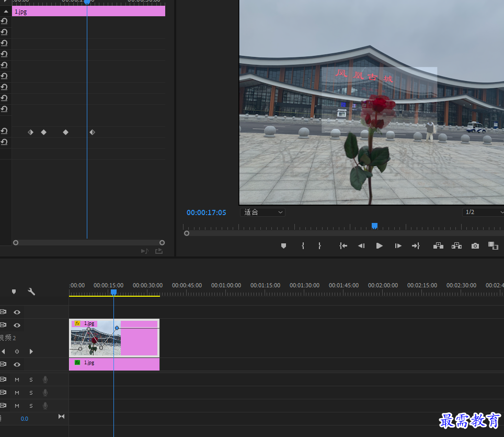
Task: Open the 1/2 playback resolution dropdown
Action: pyautogui.click(x=483, y=212)
